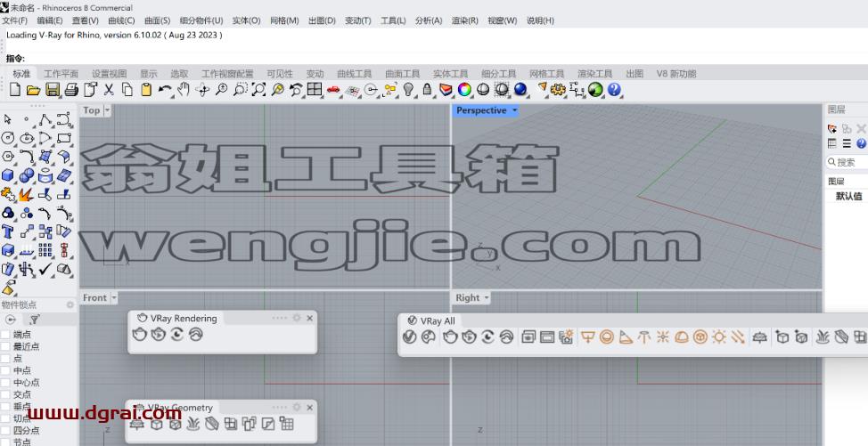Viewport: 868px width, 446px height.
Task: Check the 四分点 object snap checkbox
Action: pos(5,431)
